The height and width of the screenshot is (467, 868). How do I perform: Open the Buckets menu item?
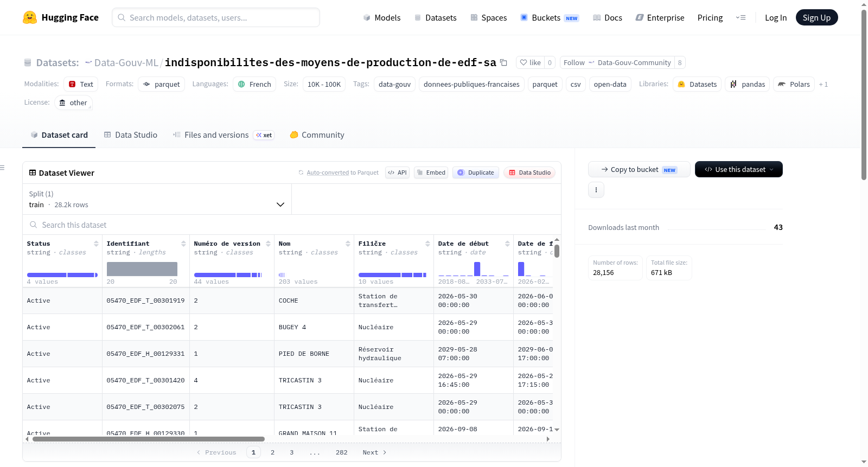[x=550, y=17]
